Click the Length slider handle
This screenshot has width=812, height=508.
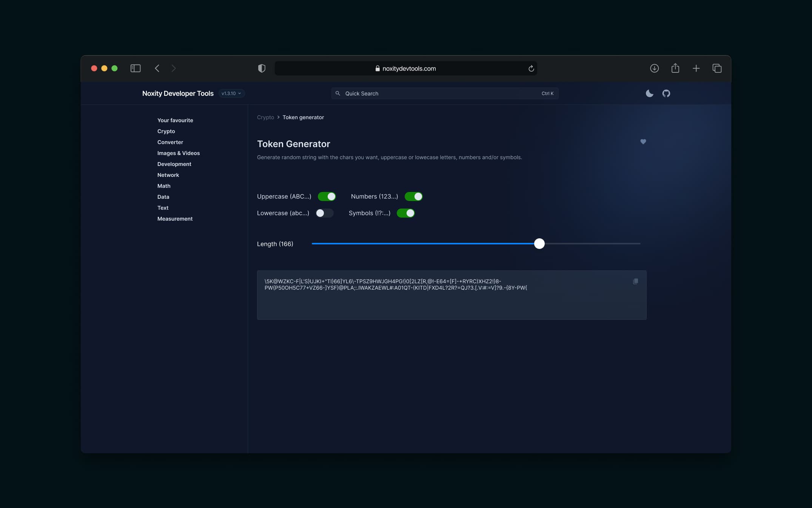point(539,244)
